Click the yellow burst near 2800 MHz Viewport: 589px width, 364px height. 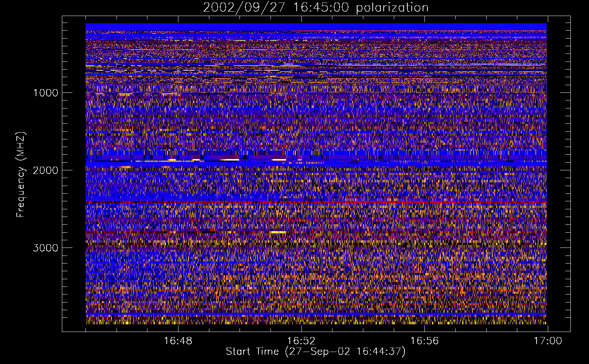click(x=278, y=232)
